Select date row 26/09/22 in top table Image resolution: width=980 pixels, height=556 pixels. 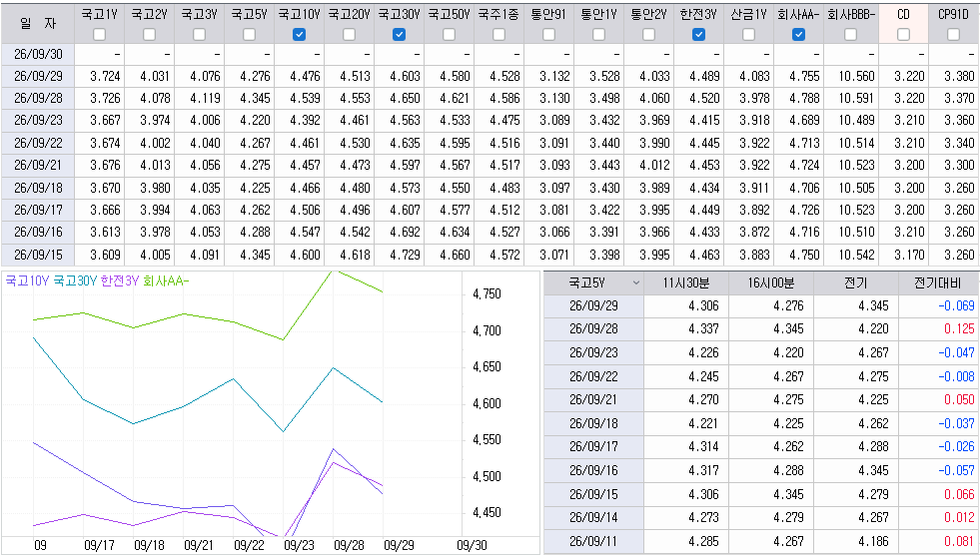(38, 143)
